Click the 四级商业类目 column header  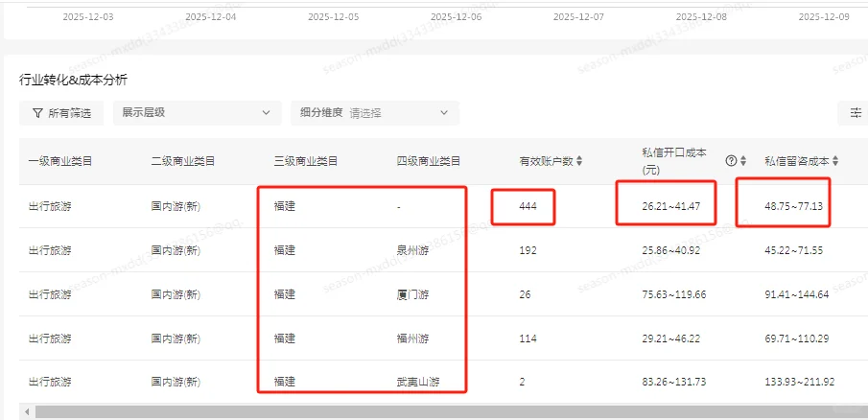429,162
